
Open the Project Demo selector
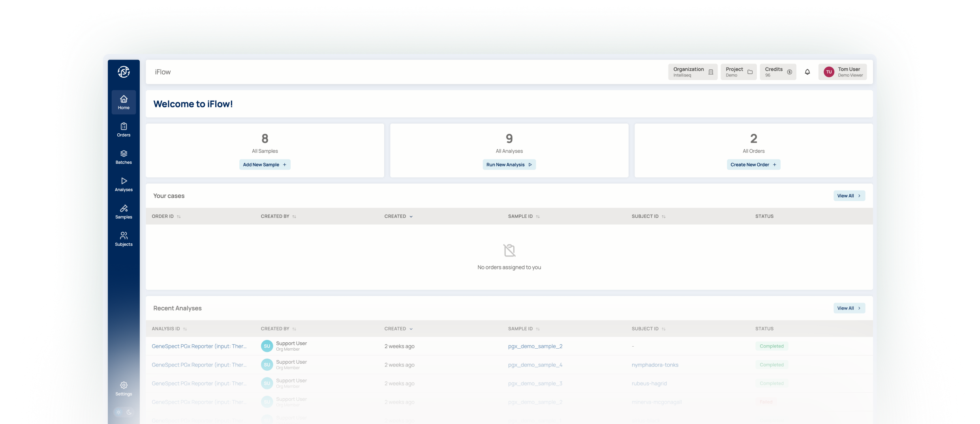click(x=739, y=72)
